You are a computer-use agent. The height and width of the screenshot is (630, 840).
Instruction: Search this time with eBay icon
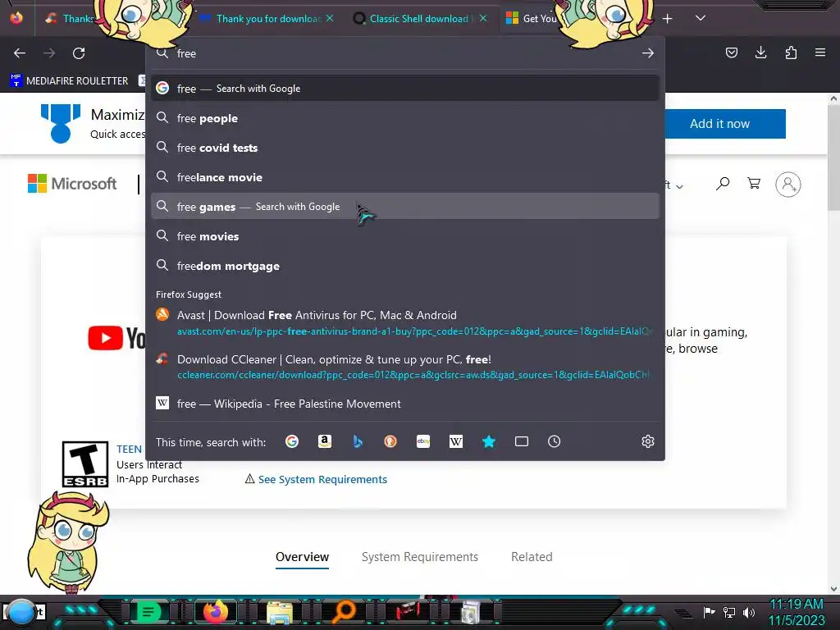(423, 441)
